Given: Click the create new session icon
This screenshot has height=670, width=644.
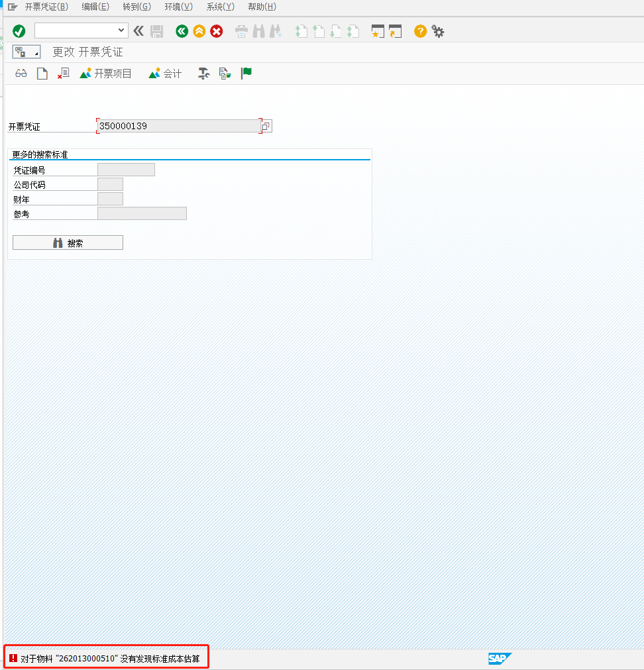Looking at the screenshot, I should point(378,31).
